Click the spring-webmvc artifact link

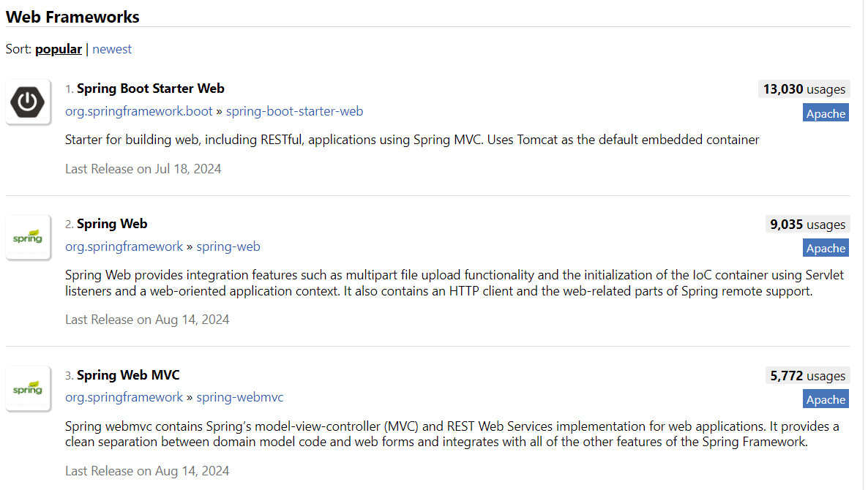tap(240, 397)
